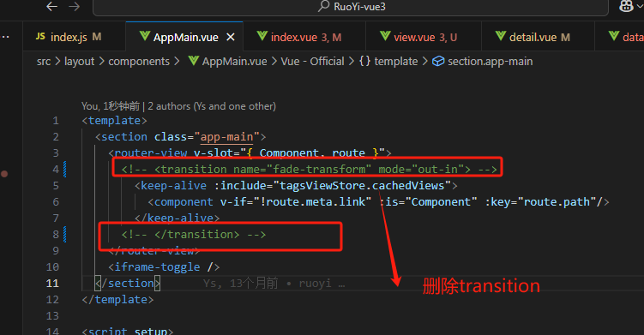Viewport: 644px width, 335px height.
Task: Click the changed-line marker on line 4
Action: 65,169
